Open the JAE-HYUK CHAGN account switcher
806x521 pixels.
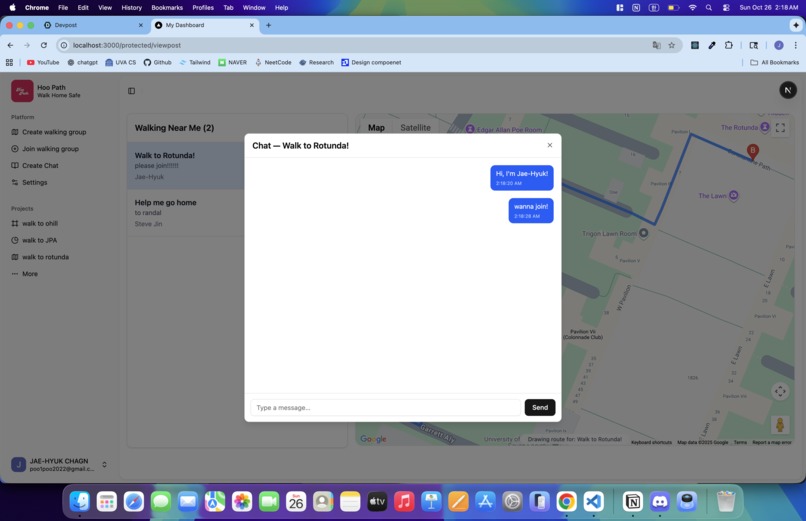pos(60,464)
